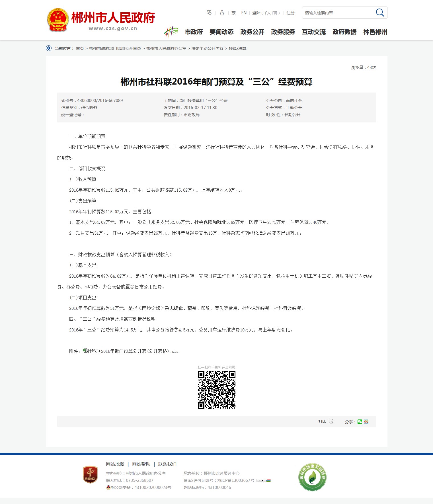The image size is (433, 504).
Task: Click the 公开范围：面向社会 field
Action: click(284, 101)
